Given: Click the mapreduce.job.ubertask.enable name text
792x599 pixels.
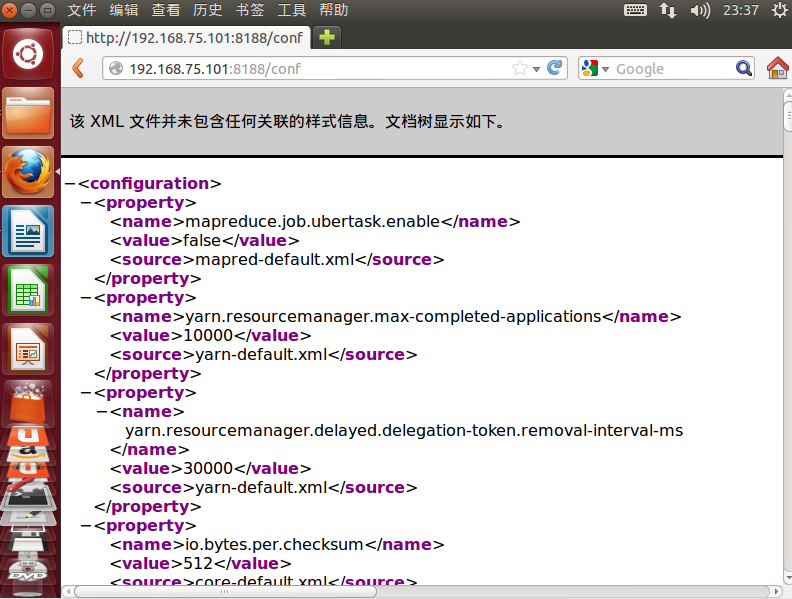Looking at the screenshot, I should point(313,222).
